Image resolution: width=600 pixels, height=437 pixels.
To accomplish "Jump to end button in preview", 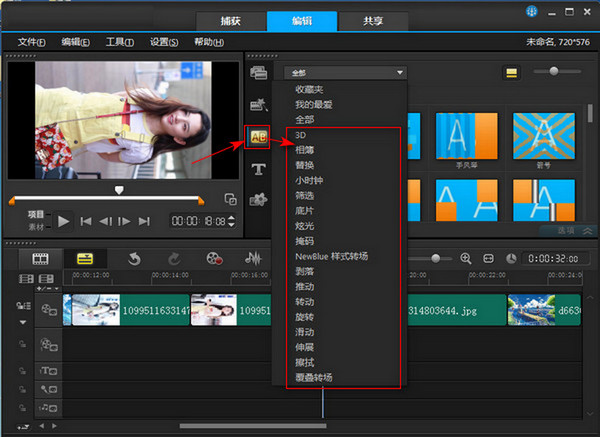I will tap(144, 221).
